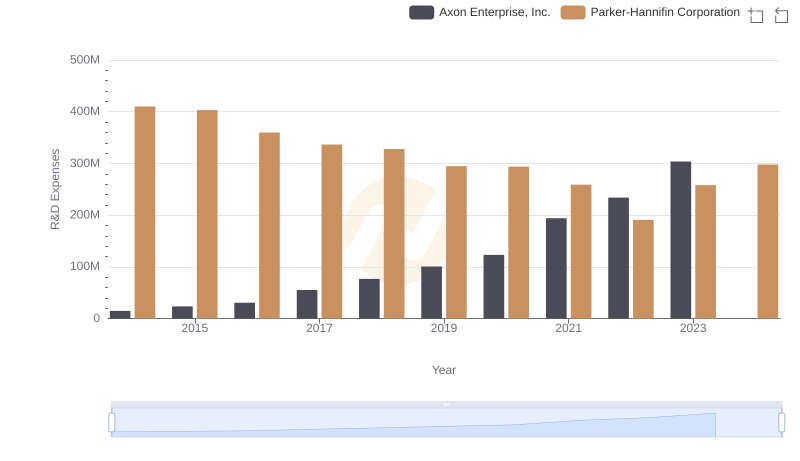Click the 500M y-axis label
This screenshot has width=800, height=461.
tap(85, 60)
